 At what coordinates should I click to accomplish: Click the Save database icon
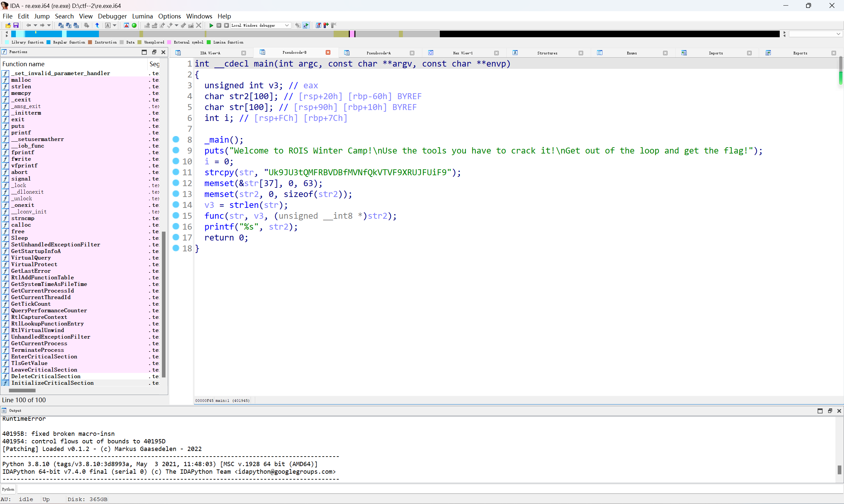coord(15,25)
